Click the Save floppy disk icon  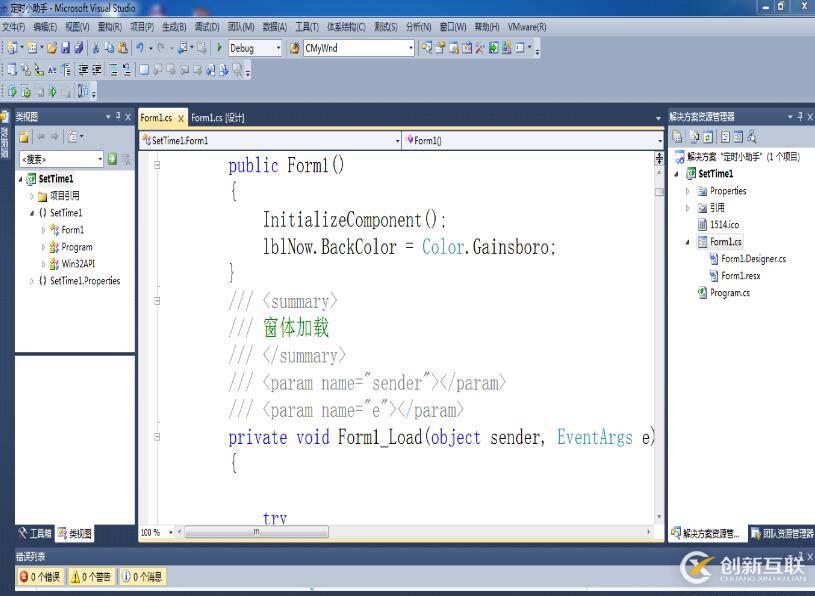pyautogui.click(x=65, y=48)
